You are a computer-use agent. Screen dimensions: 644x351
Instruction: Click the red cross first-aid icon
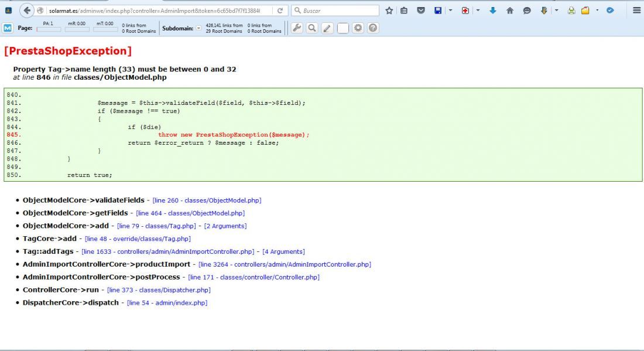465,11
